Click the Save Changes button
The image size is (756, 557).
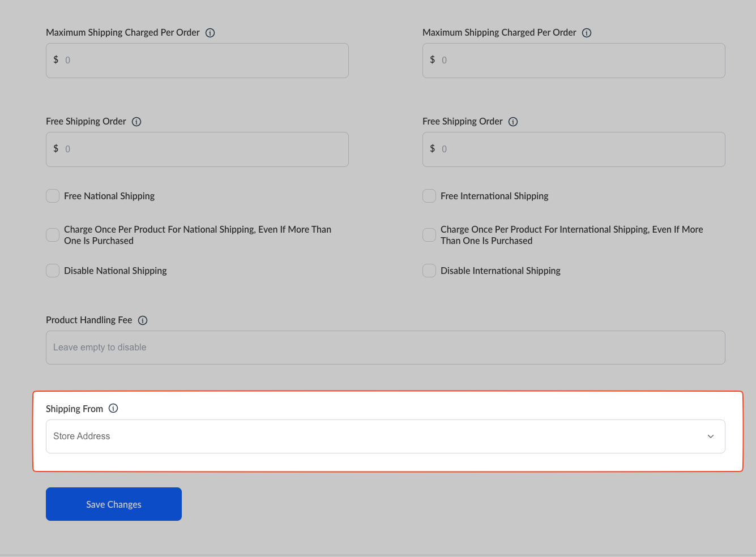[114, 504]
